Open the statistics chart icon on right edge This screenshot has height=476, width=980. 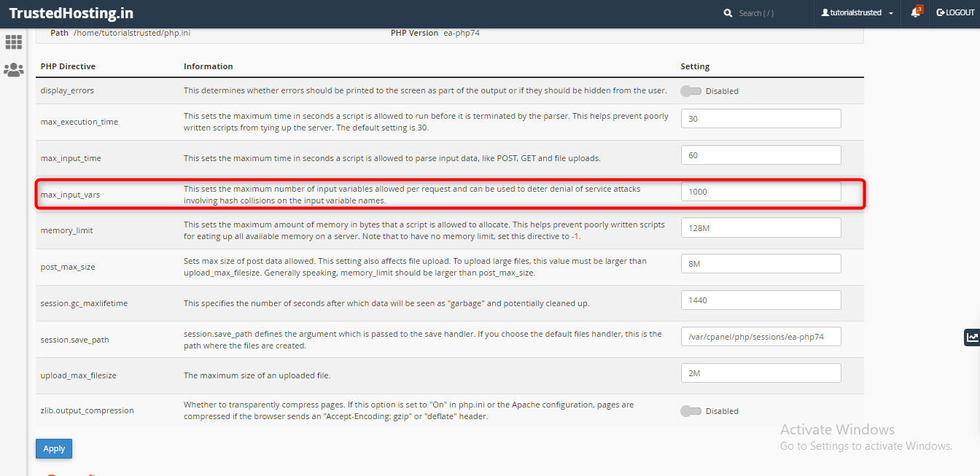[972, 337]
